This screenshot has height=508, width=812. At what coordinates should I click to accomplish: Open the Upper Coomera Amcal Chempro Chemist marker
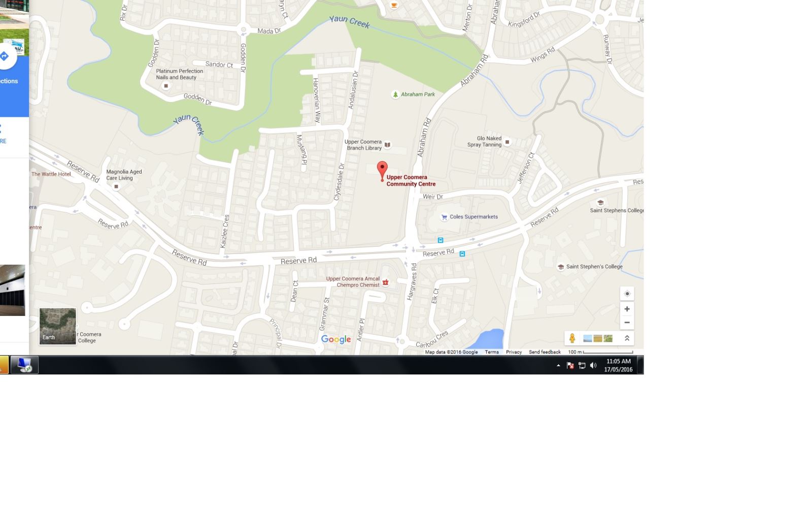click(x=386, y=282)
